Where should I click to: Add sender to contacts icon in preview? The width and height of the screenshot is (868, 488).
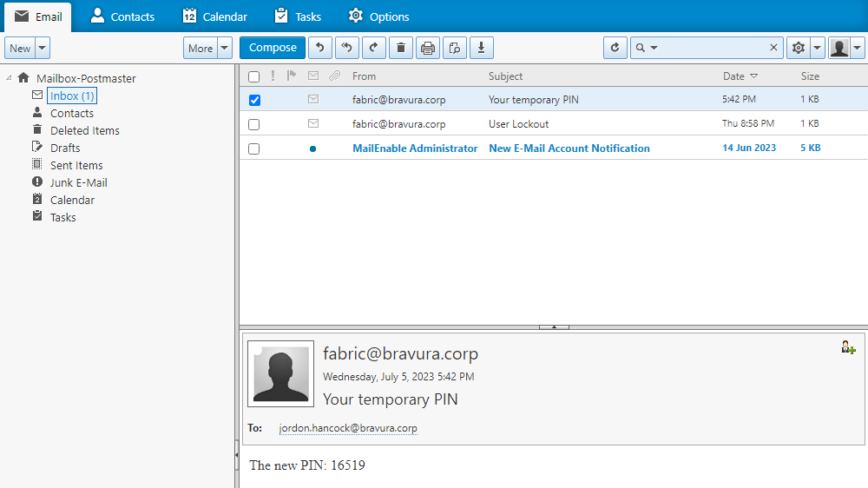click(848, 348)
